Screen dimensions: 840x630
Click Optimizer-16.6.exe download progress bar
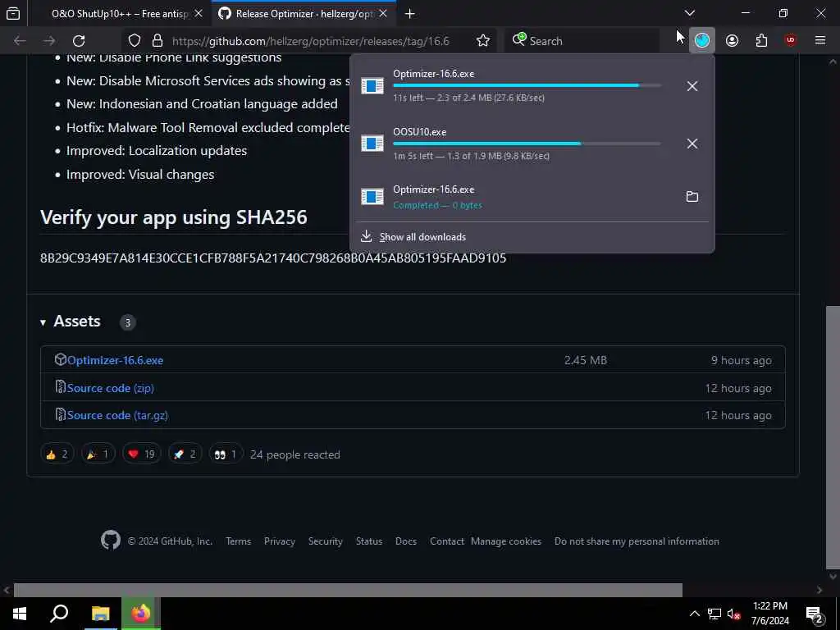pos(527,85)
